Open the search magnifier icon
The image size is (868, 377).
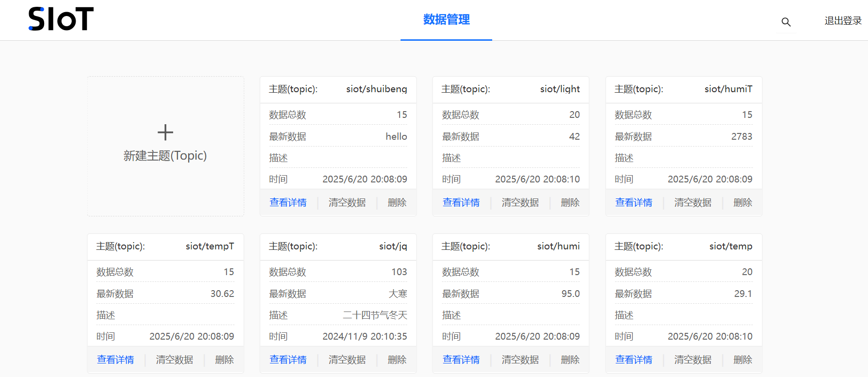tap(786, 22)
